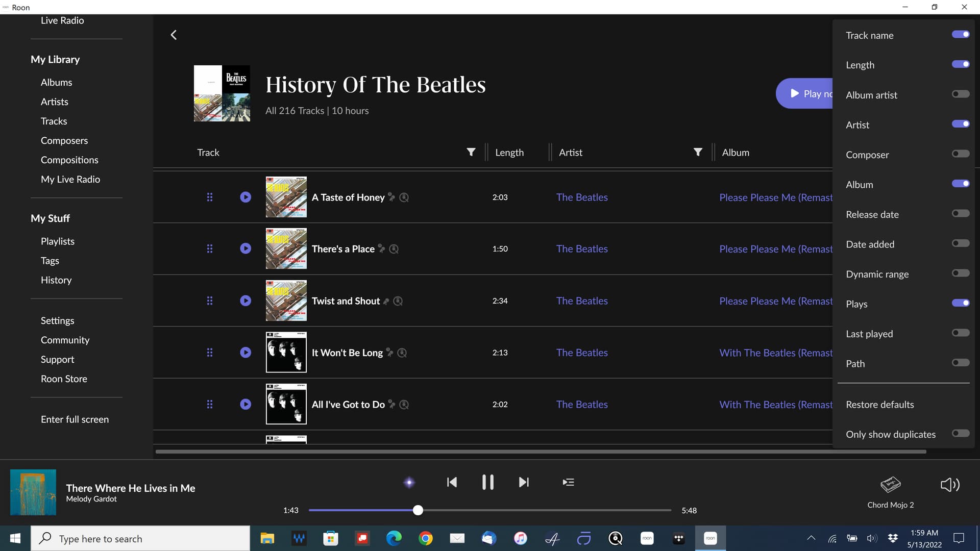Disable the Length column toggle

(x=960, y=64)
